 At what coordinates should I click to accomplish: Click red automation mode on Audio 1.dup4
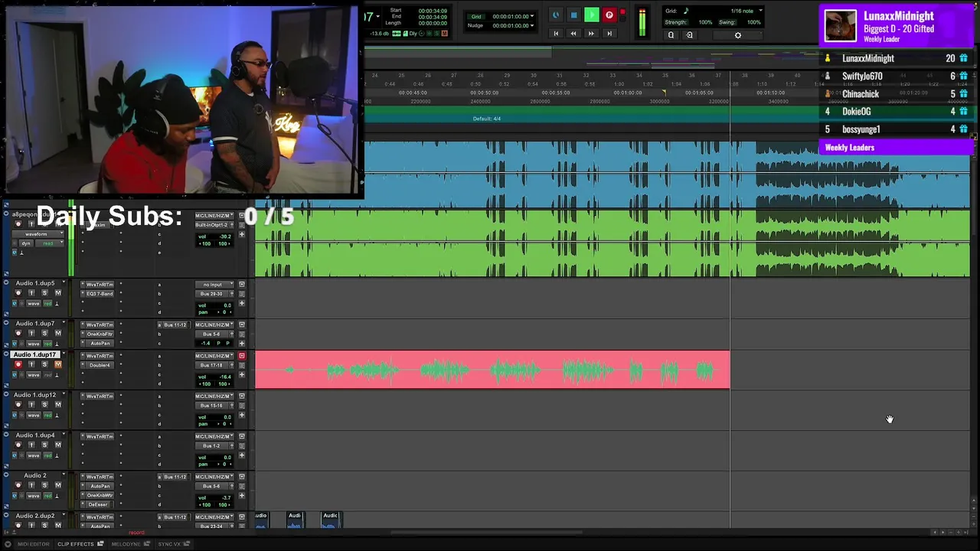click(x=47, y=456)
